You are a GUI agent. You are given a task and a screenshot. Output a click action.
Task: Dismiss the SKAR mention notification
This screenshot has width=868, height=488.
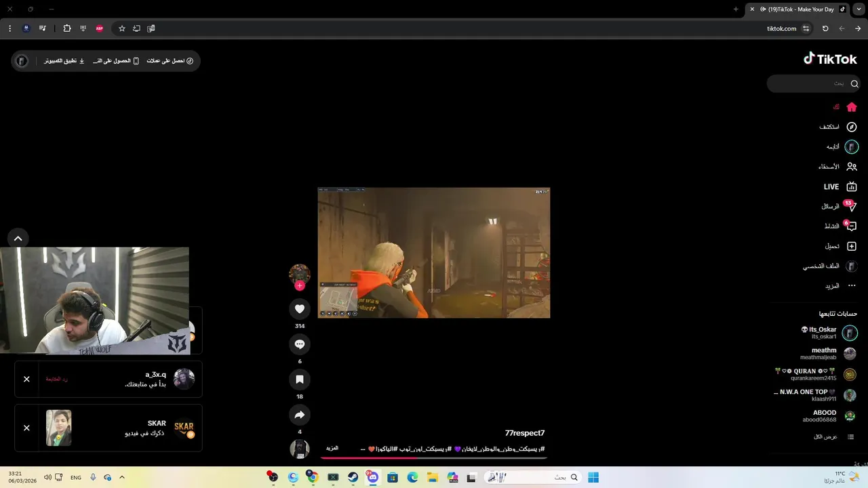click(26, 428)
